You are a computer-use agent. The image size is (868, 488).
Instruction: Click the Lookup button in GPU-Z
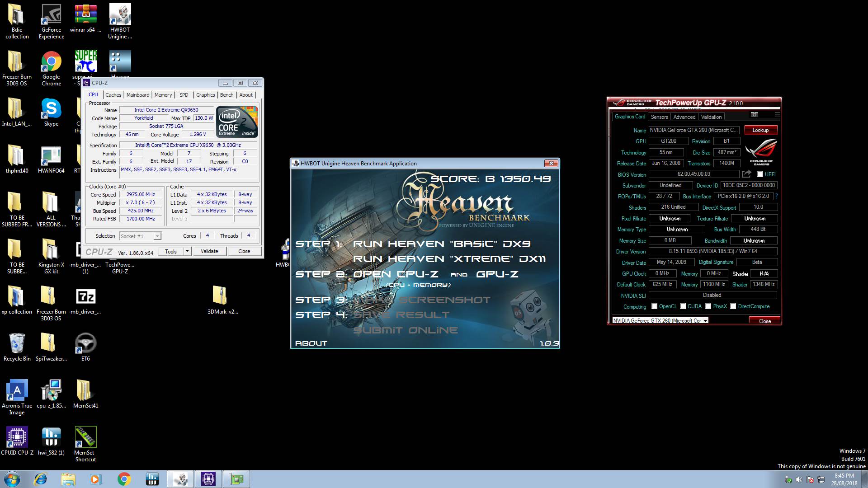(760, 130)
